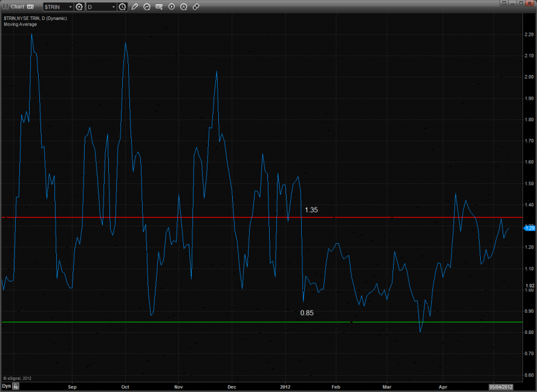
Task: Open the chart template icon
Action: pyautogui.click(x=159, y=7)
